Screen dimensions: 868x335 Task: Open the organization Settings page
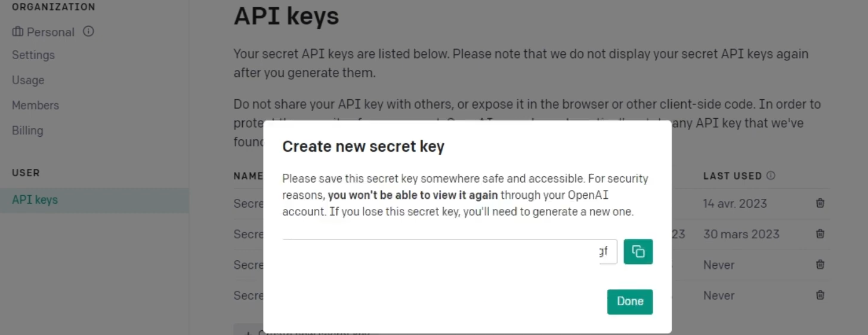(x=33, y=55)
